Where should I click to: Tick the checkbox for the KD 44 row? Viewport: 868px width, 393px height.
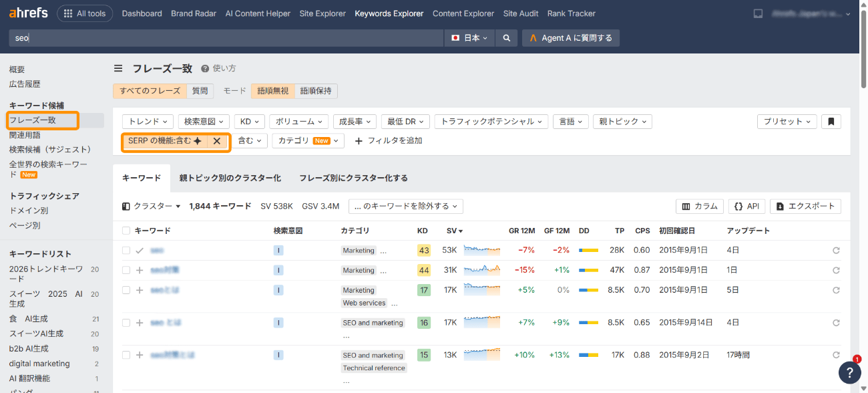tap(126, 270)
